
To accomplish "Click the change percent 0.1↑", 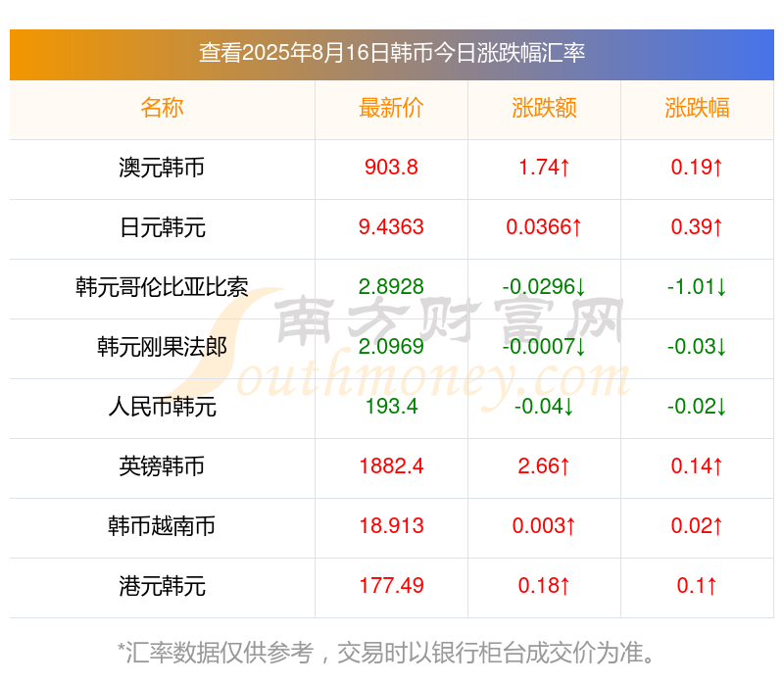I will [697, 586].
